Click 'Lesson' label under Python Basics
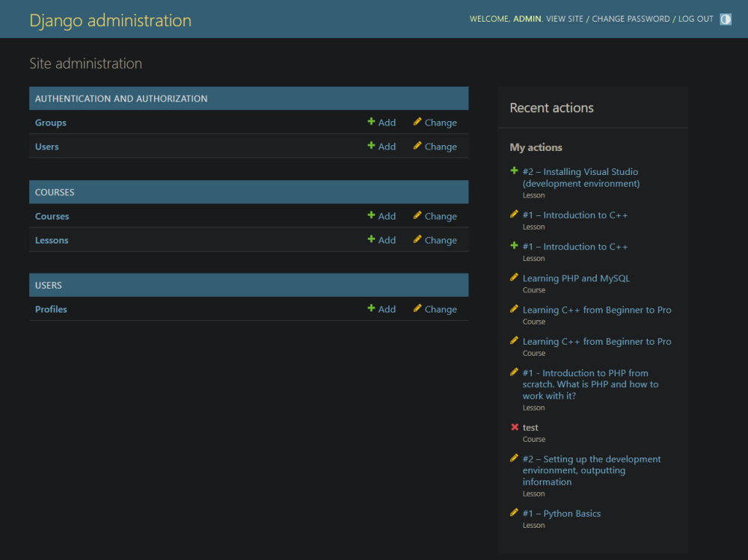This screenshot has height=560, width=748. click(x=533, y=525)
